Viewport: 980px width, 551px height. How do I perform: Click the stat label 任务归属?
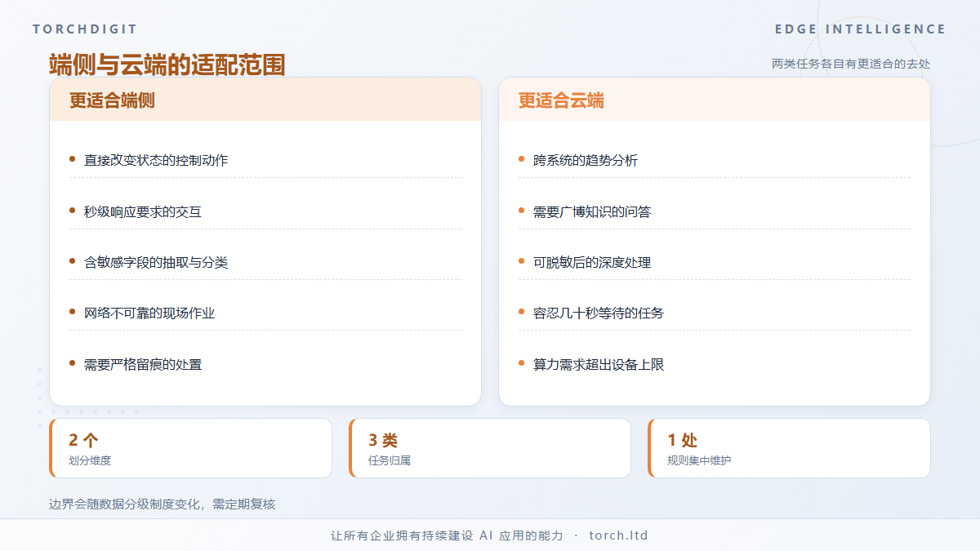390,460
